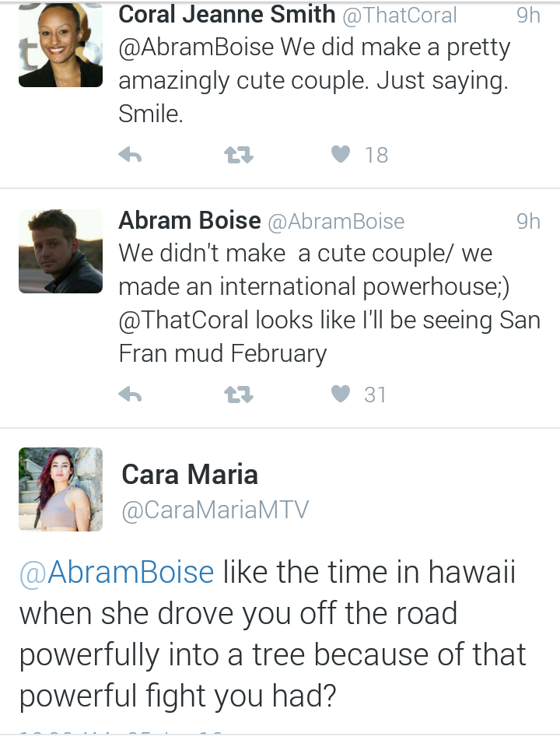Open the Abram Boise display name

point(190,220)
